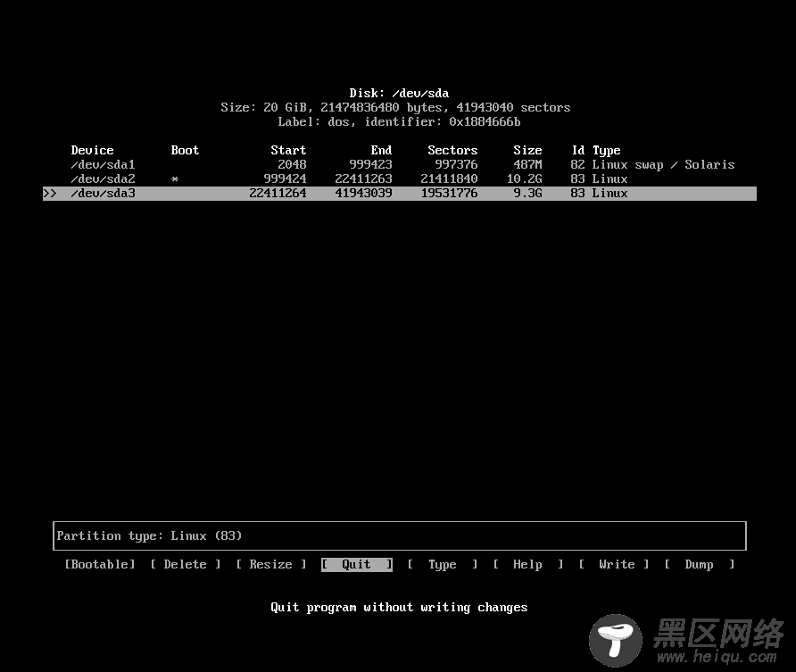Click the >> selection marker
The height and width of the screenshot is (672, 796).
50,193
